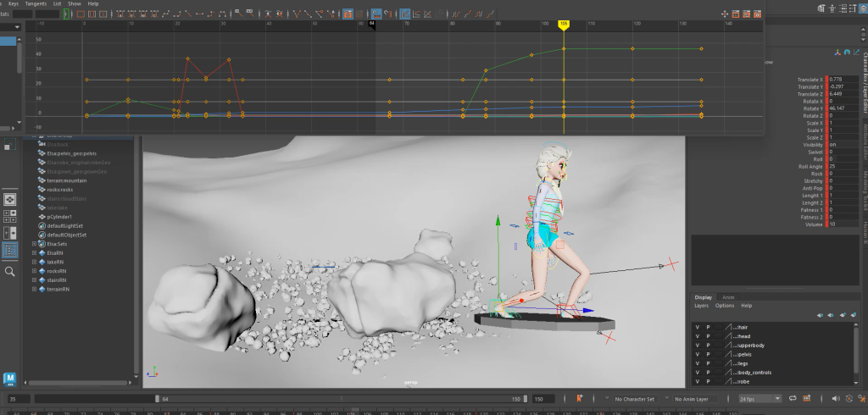Switch to the Display layer tab

pos(703,297)
